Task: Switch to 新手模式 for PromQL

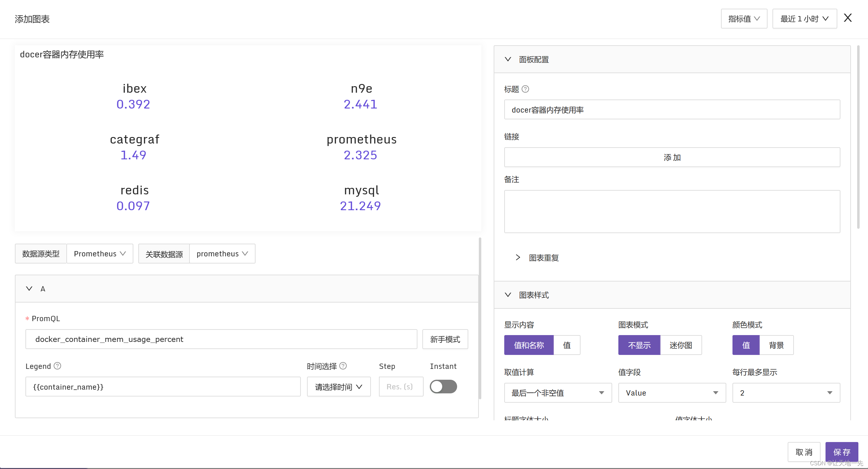Action: tap(445, 339)
